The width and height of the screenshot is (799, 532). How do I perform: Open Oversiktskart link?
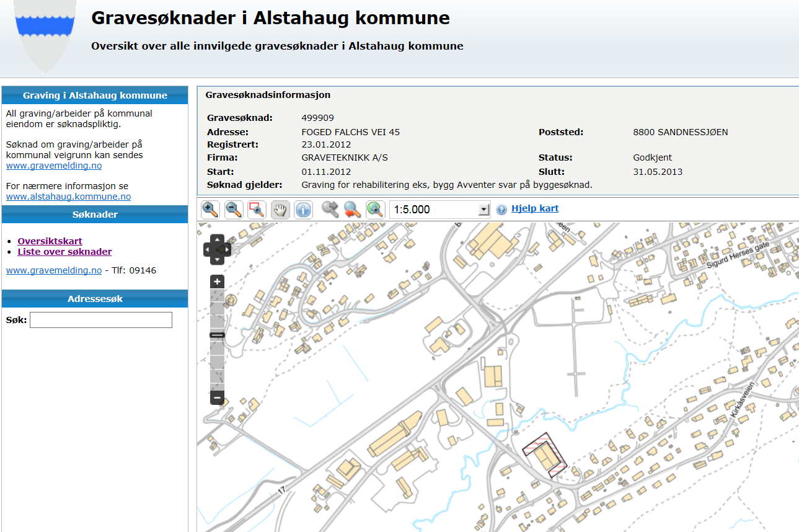pyautogui.click(x=50, y=241)
